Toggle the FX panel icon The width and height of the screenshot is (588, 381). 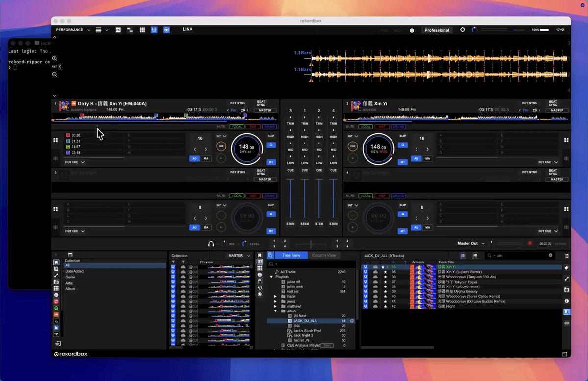(x=118, y=30)
